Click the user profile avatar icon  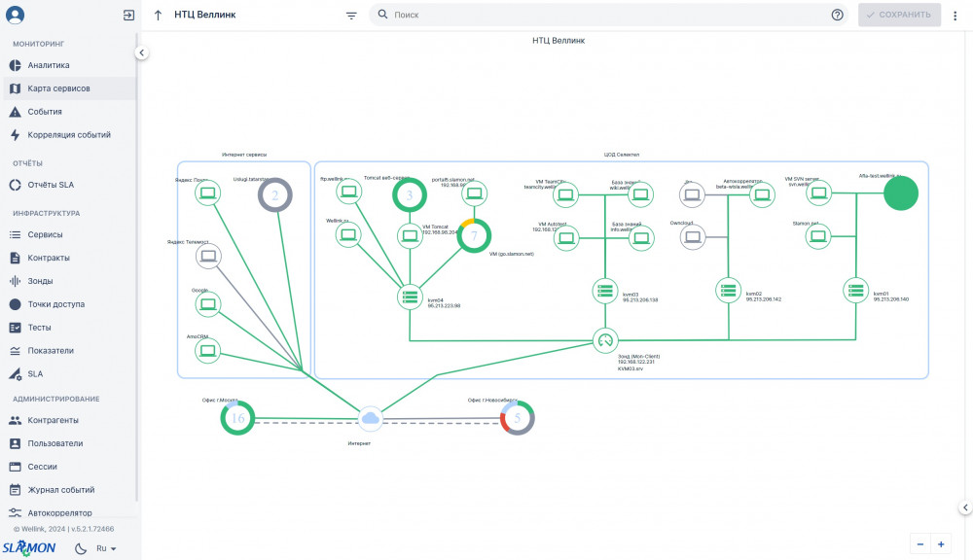pyautogui.click(x=15, y=15)
